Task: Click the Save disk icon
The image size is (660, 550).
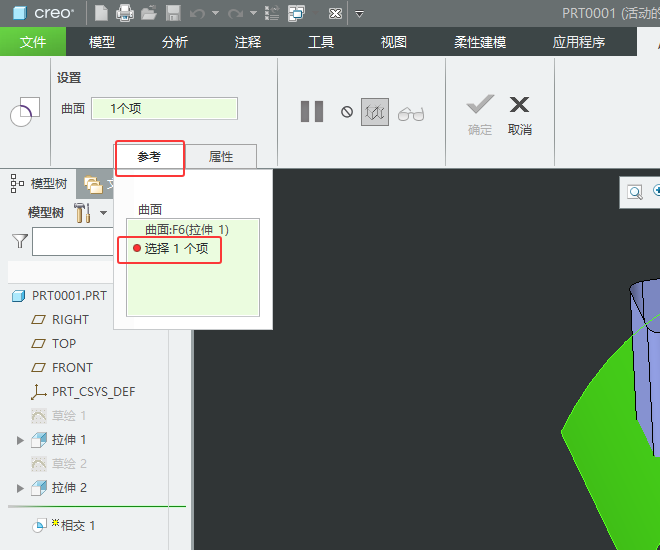Action: (173, 13)
